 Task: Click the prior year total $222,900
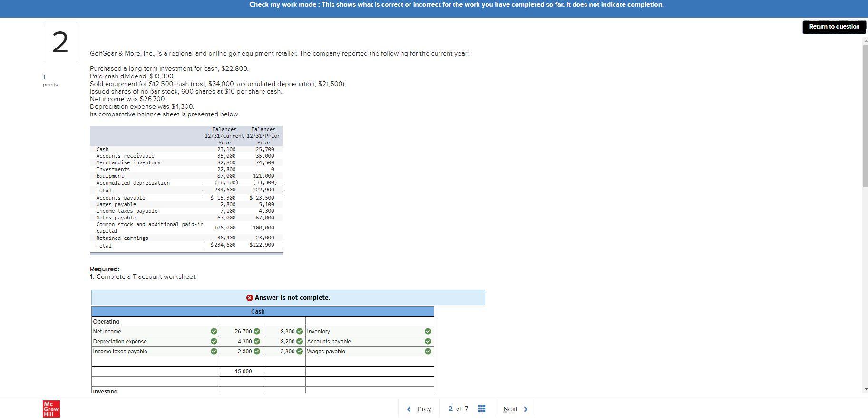262,245
